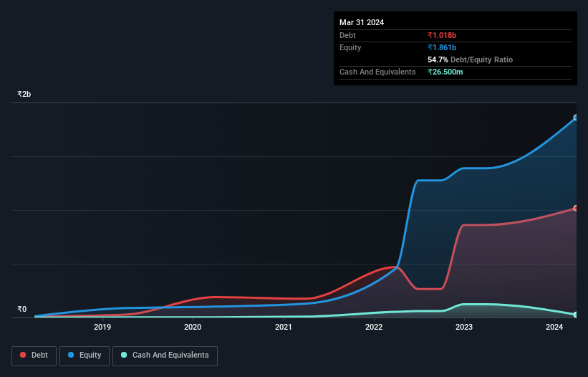The image size is (588, 377).
Task: Click the Equity row label in tooltip
Action: (x=350, y=47)
